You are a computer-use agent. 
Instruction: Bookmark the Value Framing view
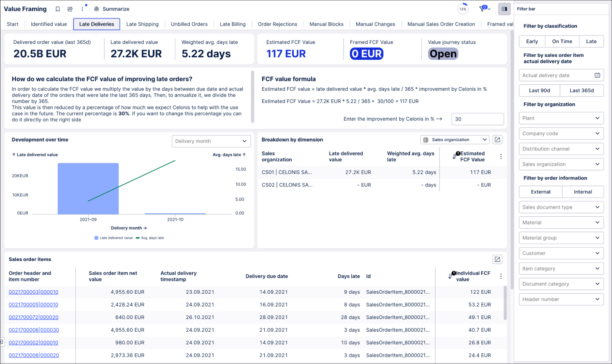(x=58, y=9)
